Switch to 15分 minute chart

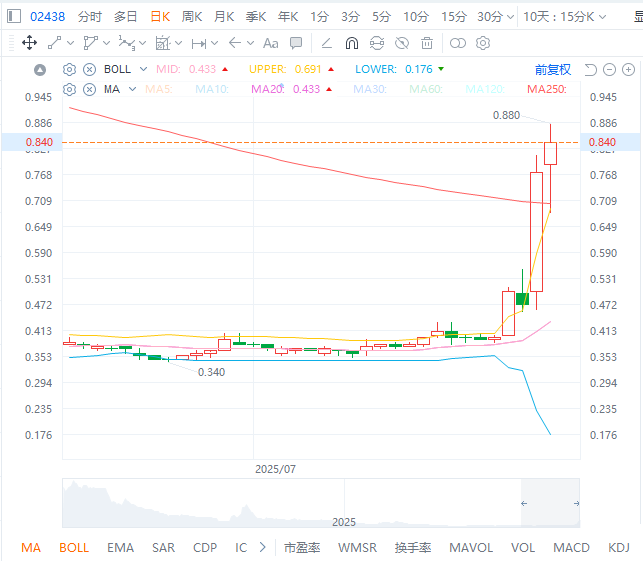[x=454, y=16]
